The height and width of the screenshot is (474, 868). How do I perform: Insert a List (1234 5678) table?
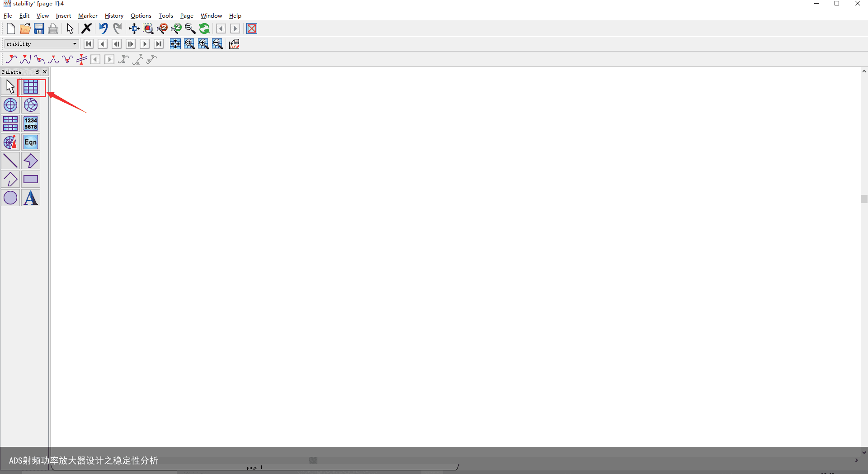click(x=31, y=124)
